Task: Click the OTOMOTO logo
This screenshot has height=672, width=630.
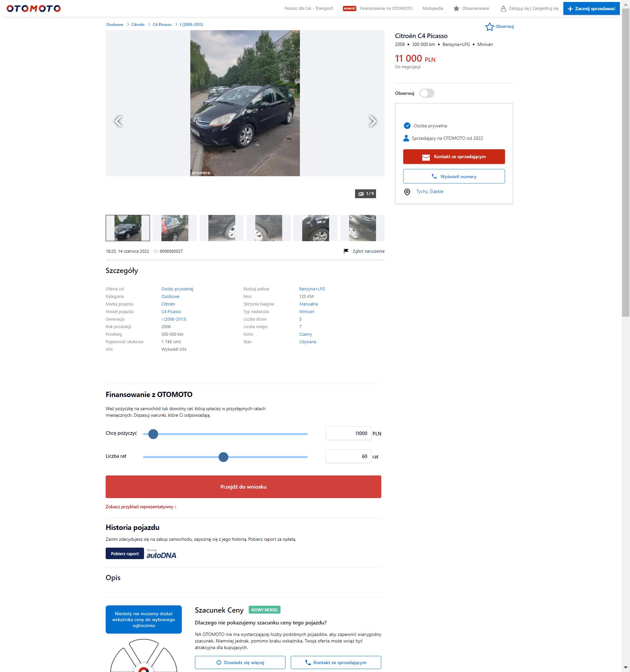Action: 33,9
